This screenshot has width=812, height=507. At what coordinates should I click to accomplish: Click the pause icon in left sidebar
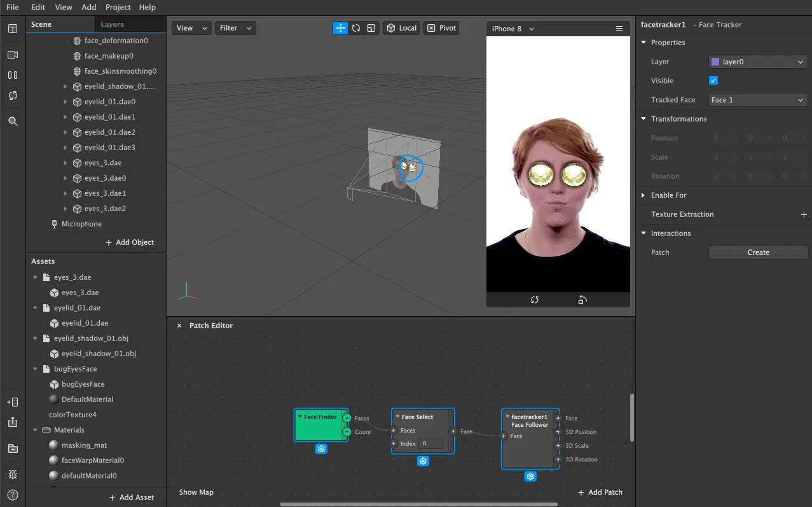pyautogui.click(x=13, y=75)
